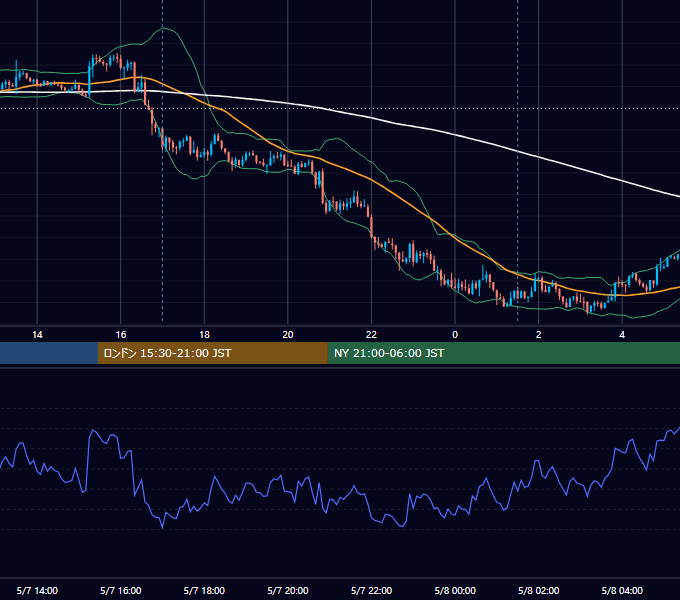Screen dimensions: 680x600
Task: Click the 4 hour axis label
Action: [x=622, y=335]
